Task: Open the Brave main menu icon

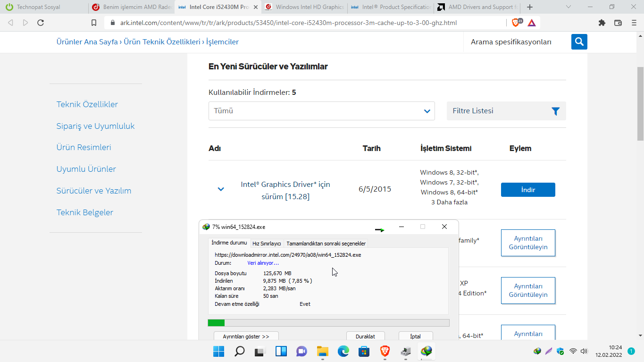Action: click(x=634, y=23)
